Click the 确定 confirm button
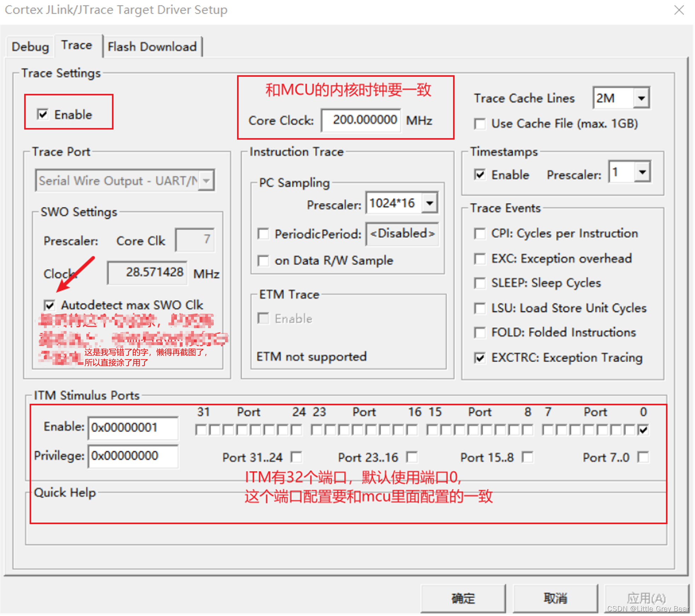The height and width of the screenshot is (616, 695). tap(463, 598)
